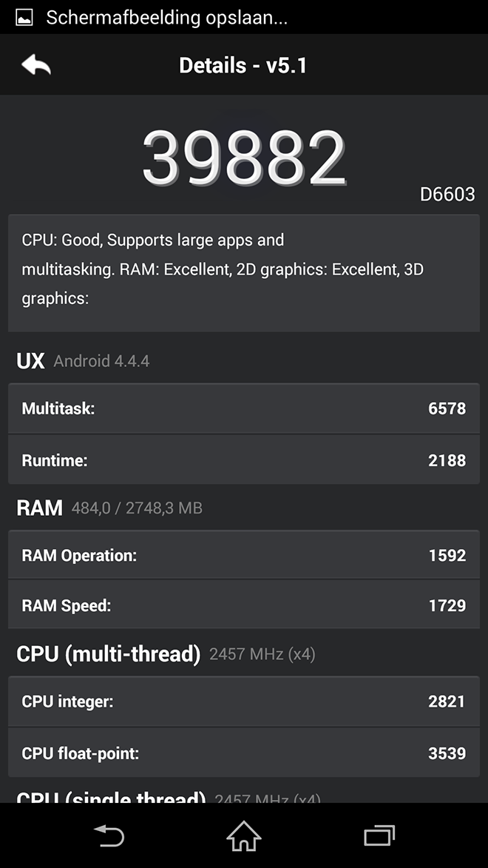Image resolution: width=488 pixels, height=868 pixels.
Task: Tap the CPU (multi-thread) section header
Action: pyautogui.click(x=166, y=654)
